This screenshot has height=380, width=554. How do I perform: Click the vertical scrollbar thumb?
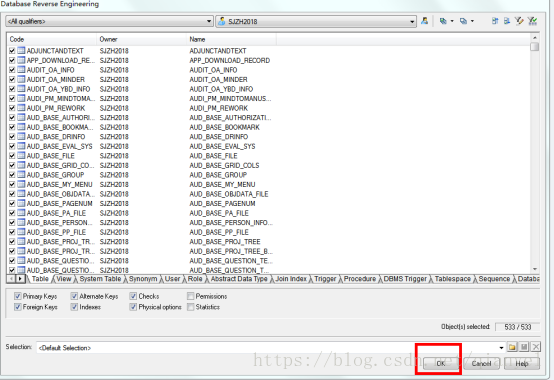[535, 47]
